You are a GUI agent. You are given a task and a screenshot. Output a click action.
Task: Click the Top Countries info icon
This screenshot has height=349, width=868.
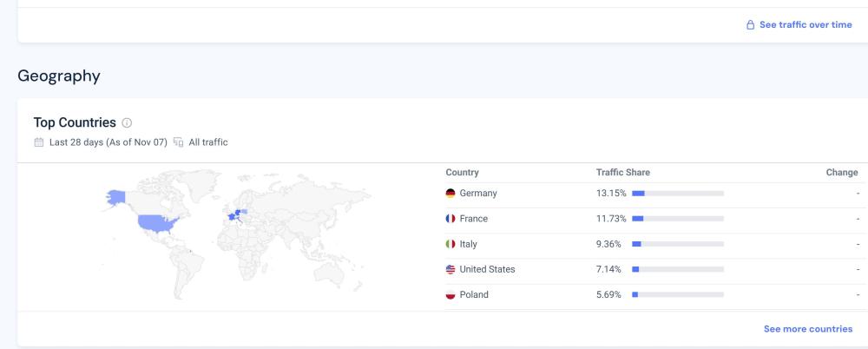click(127, 123)
